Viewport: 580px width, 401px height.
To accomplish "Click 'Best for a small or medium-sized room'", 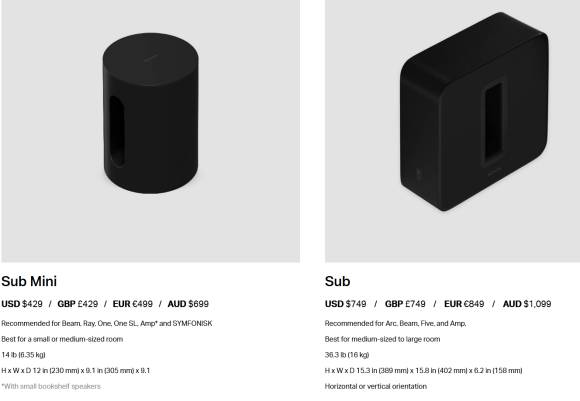I will [62, 339].
